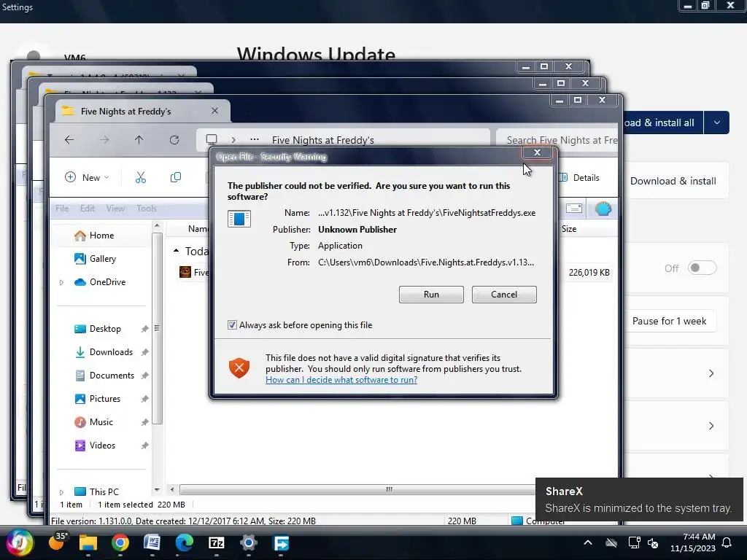Expand the This PC tree node
This screenshot has width=747, height=560.
point(61,492)
